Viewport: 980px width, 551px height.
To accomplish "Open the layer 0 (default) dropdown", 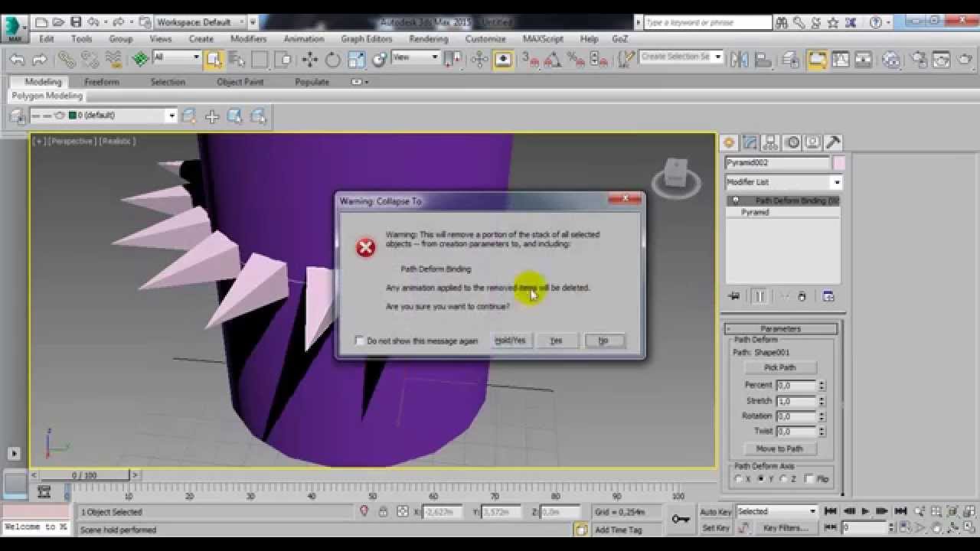I will click(x=103, y=116).
